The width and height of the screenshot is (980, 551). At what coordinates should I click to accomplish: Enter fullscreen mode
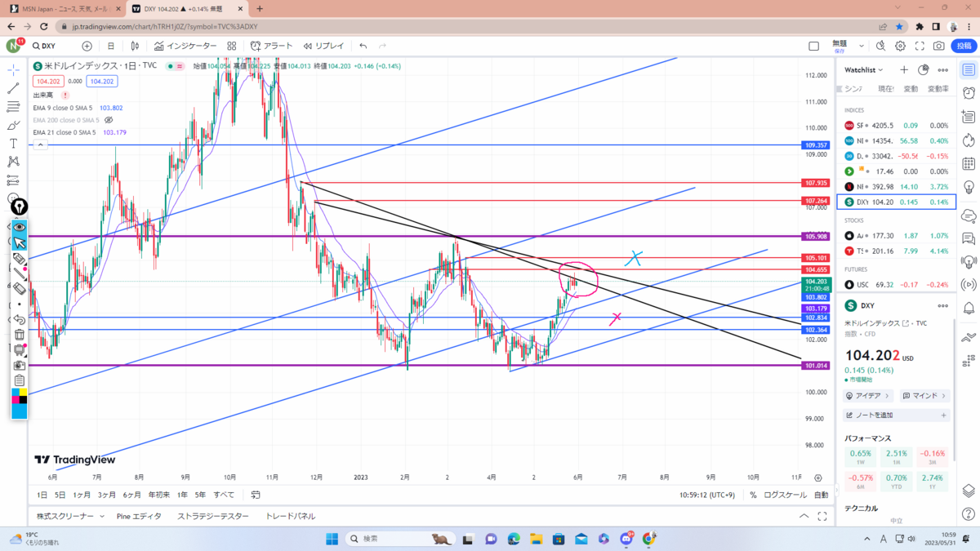coord(920,46)
